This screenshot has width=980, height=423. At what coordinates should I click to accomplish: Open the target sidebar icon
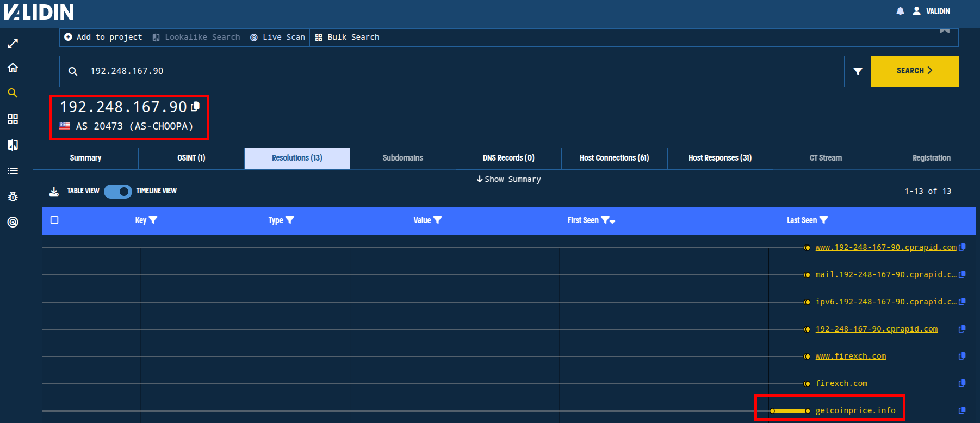pos(13,222)
